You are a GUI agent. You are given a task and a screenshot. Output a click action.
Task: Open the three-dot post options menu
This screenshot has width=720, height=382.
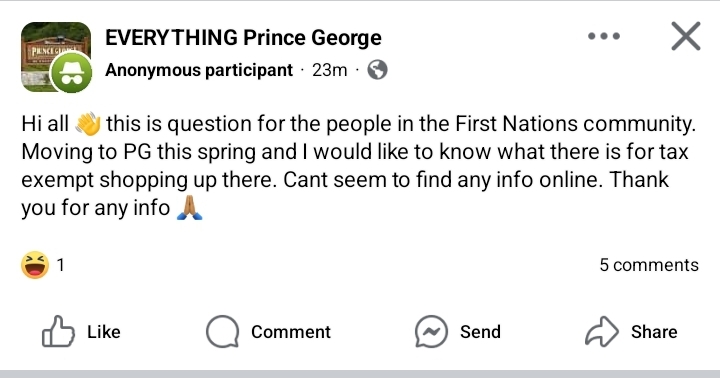[x=604, y=36]
